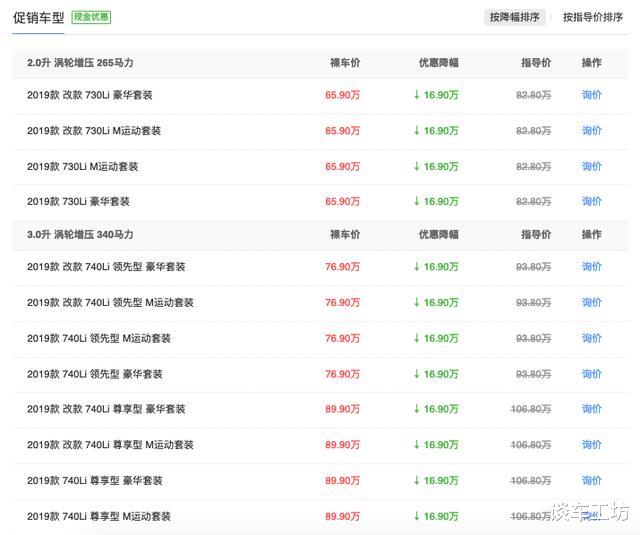Click 询价 for 2019款 740Li 领先型 豪华套装
640x535 pixels.
tap(591, 374)
